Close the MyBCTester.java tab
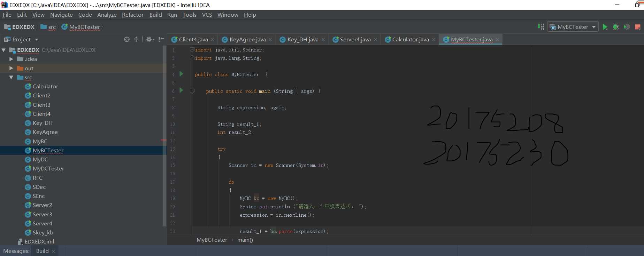The width and height of the screenshot is (644, 256). pyautogui.click(x=497, y=40)
